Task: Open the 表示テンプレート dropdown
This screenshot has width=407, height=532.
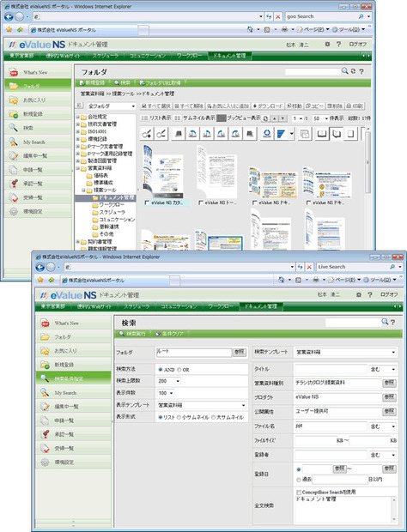Action: 202,405
